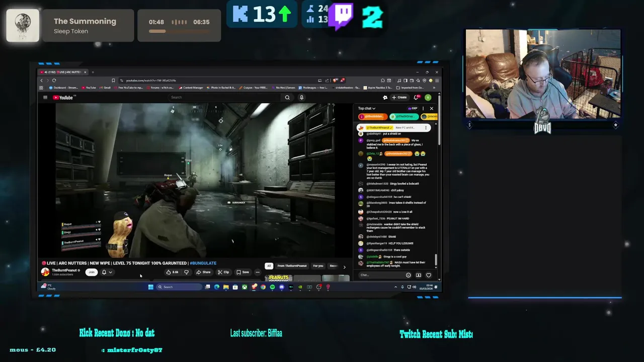Click the #BUNGULATE hashtag in the title
The width and height of the screenshot is (644, 362).
(x=203, y=263)
